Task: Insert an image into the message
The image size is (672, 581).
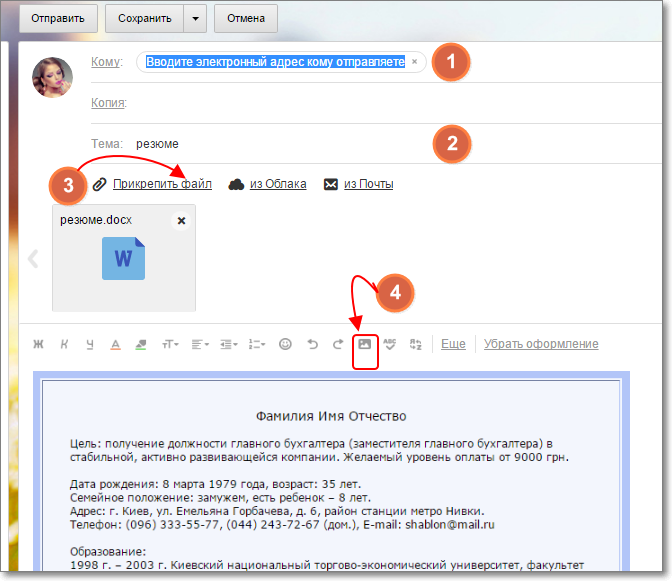Action: (365, 344)
